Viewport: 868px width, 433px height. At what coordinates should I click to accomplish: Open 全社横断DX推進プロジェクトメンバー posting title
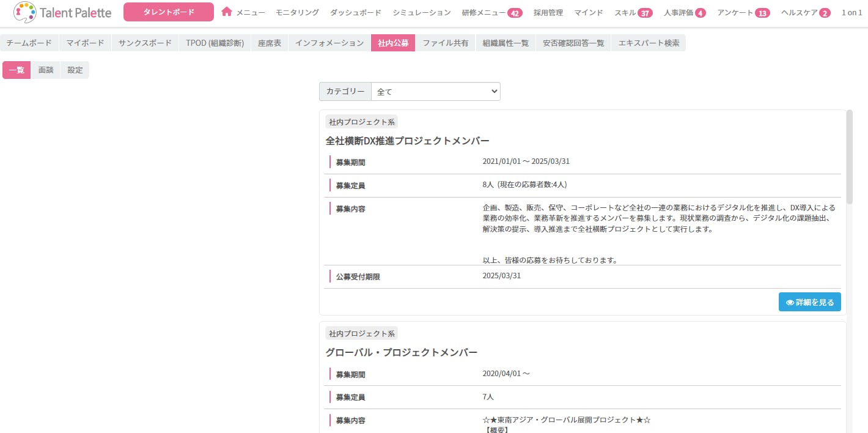[x=407, y=141]
